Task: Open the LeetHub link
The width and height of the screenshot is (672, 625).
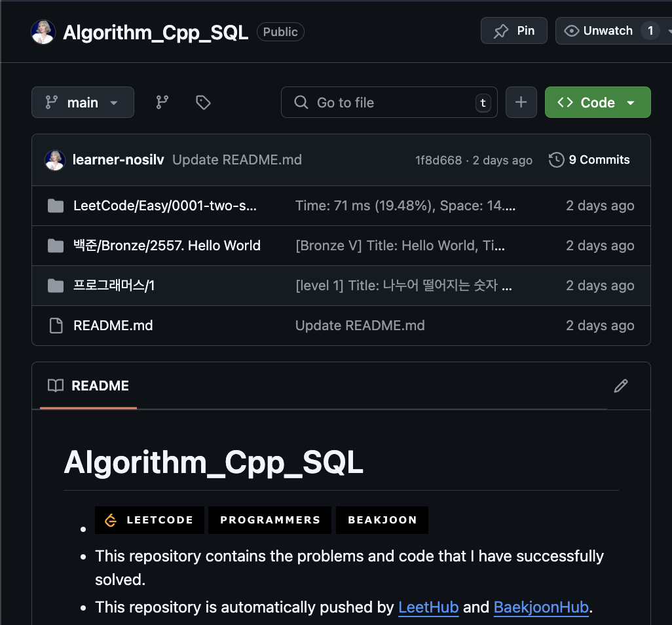Action: (428, 607)
